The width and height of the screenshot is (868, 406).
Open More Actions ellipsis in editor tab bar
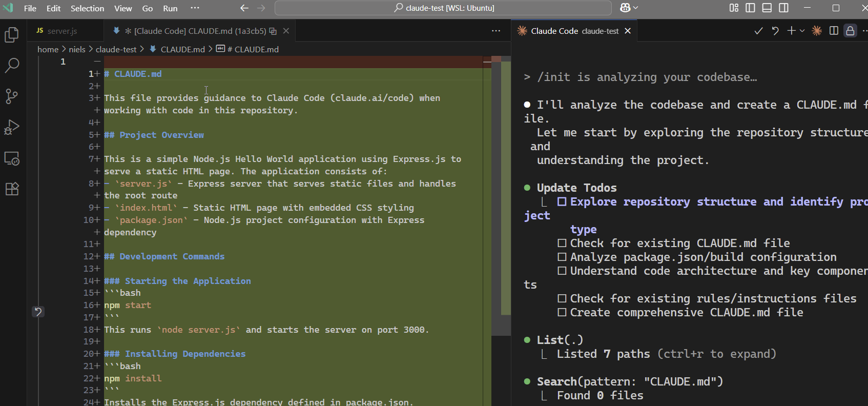point(495,31)
